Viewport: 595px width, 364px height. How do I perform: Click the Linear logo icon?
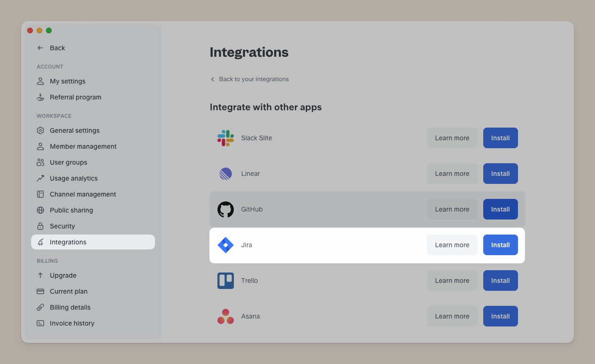[x=225, y=174]
